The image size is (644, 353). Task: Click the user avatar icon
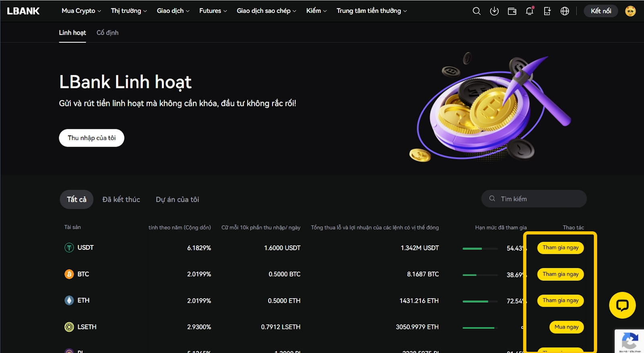tap(630, 11)
